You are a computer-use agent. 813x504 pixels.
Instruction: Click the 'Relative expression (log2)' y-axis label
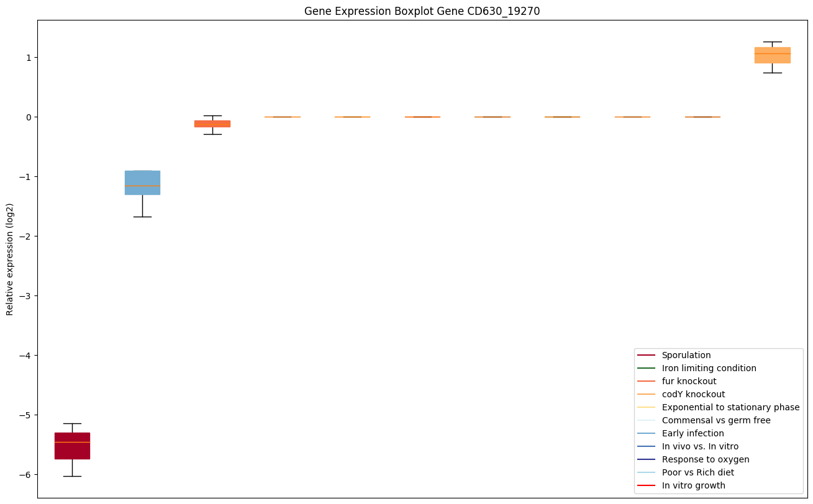pos(10,259)
